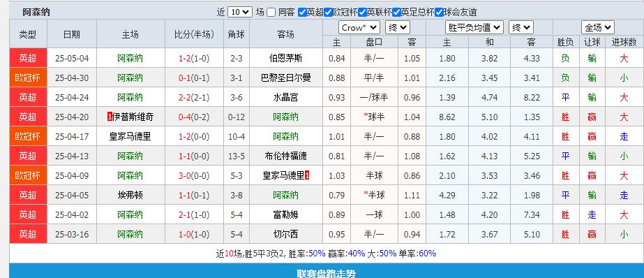The image size is (644, 278).
Task: Click red card badge beside 皇家马德里 on 25-04-09
Action: (307, 175)
